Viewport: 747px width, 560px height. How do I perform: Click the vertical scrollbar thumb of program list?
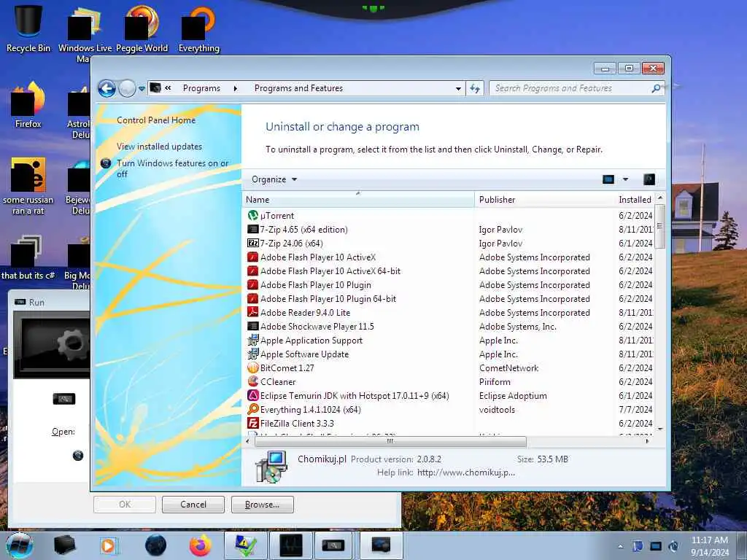[659, 226]
